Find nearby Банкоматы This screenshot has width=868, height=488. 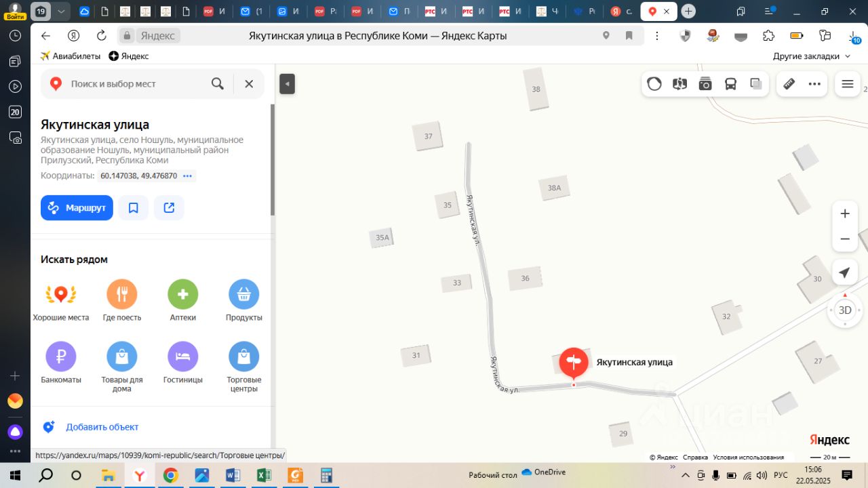pos(61,363)
